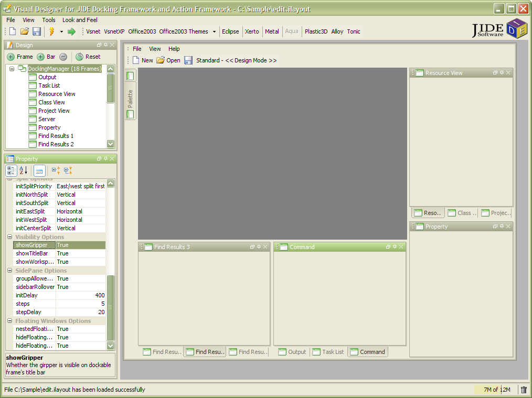Select Server in the Design tree

(x=47, y=119)
